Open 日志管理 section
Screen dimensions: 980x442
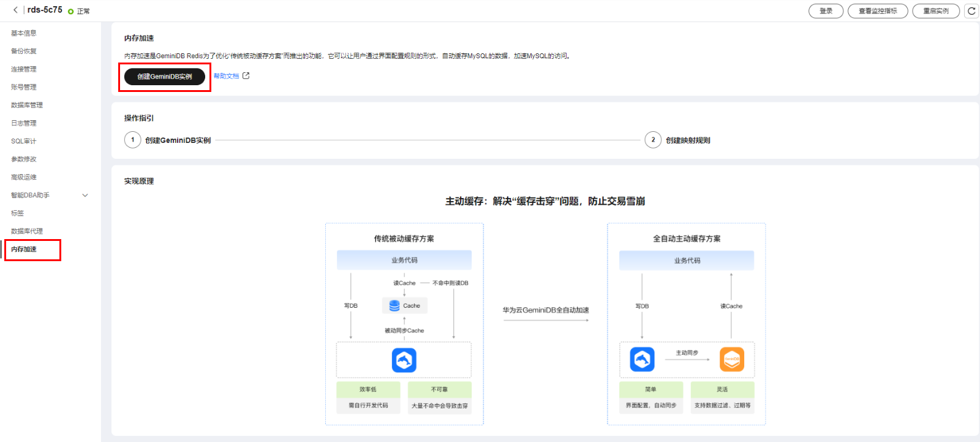24,123
